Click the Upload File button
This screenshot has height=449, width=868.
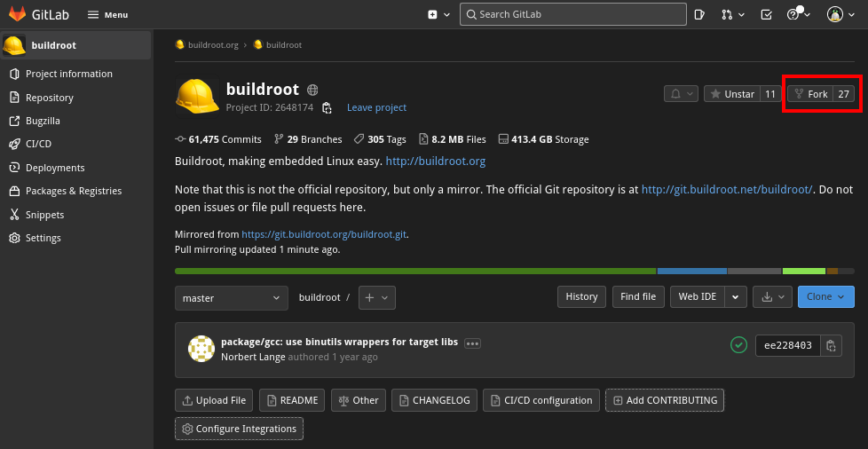214,400
